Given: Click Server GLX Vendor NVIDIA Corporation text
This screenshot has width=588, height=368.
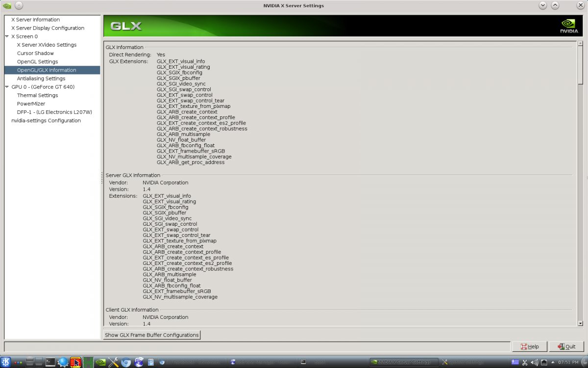Looking at the screenshot, I should pos(165,183).
